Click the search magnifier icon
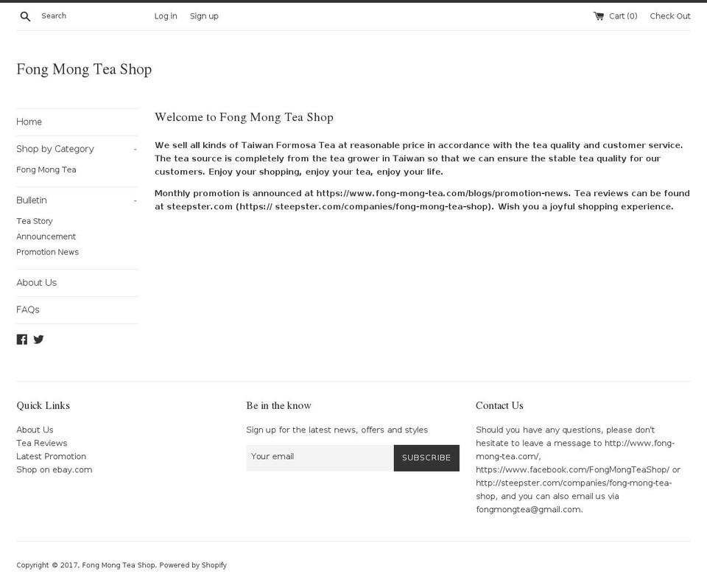707x588 pixels. [24, 15]
